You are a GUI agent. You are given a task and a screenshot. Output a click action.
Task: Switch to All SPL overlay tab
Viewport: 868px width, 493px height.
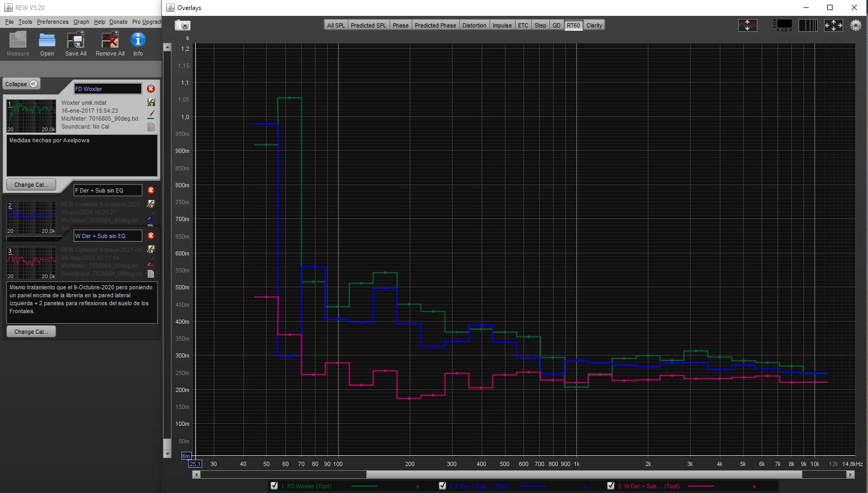pyautogui.click(x=336, y=25)
